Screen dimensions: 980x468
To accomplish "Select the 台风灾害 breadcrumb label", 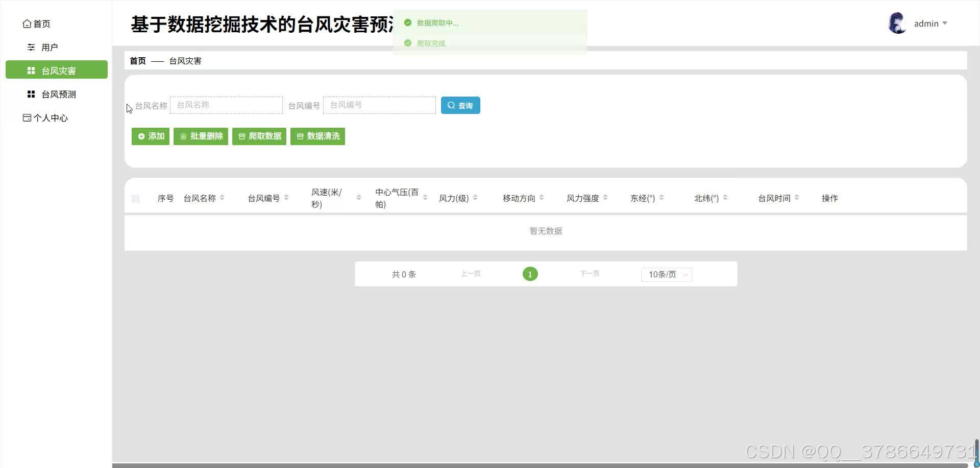I will (x=185, y=60).
